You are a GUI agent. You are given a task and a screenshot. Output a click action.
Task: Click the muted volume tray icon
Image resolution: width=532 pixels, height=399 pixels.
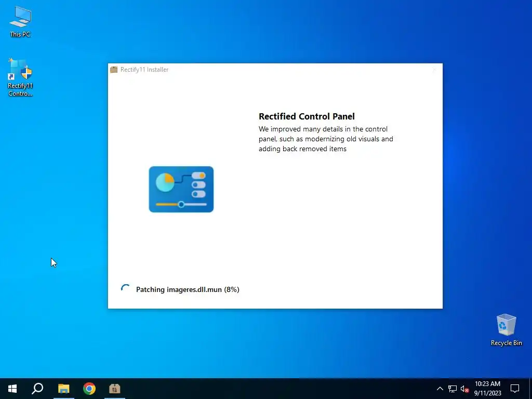coord(464,389)
